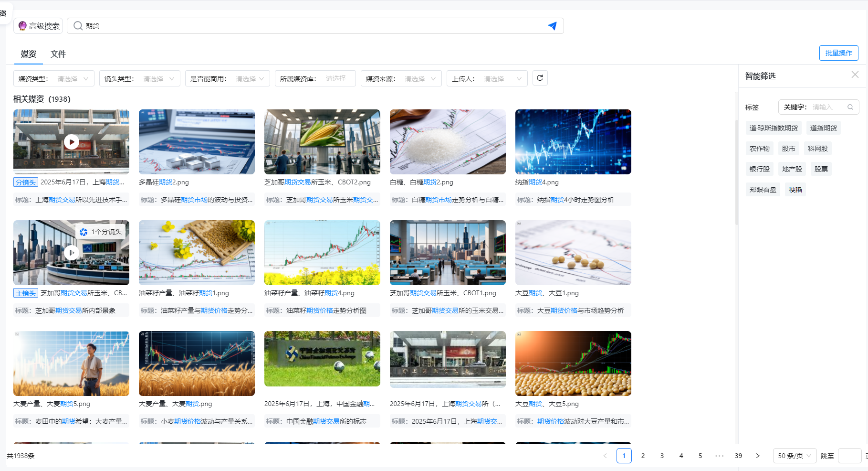Click 共1938条 total count text
Viewport: 868px width, 471px height.
[21, 456]
